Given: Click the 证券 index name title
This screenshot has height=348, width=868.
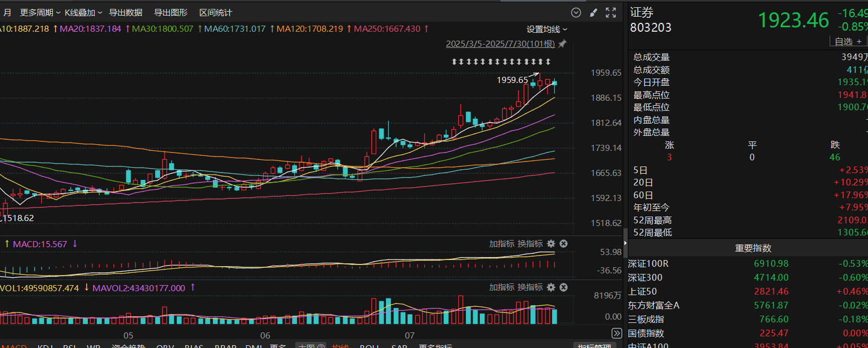Looking at the screenshot, I should tap(642, 13).
